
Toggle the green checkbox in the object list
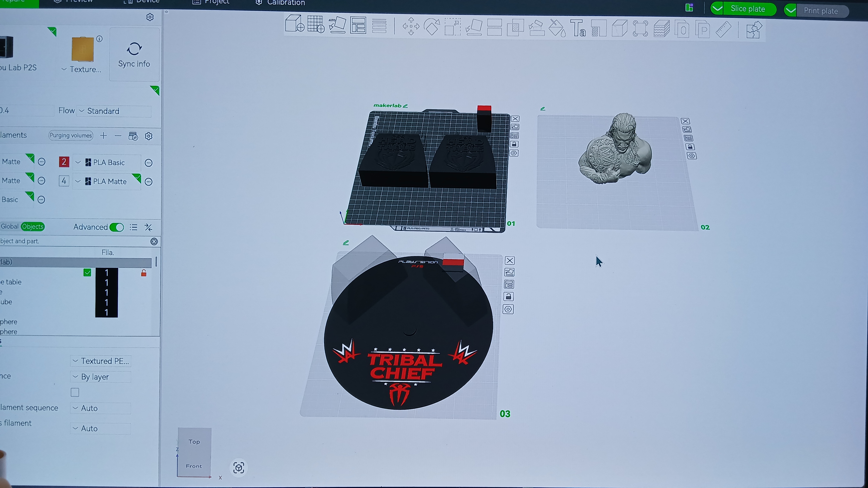point(87,273)
